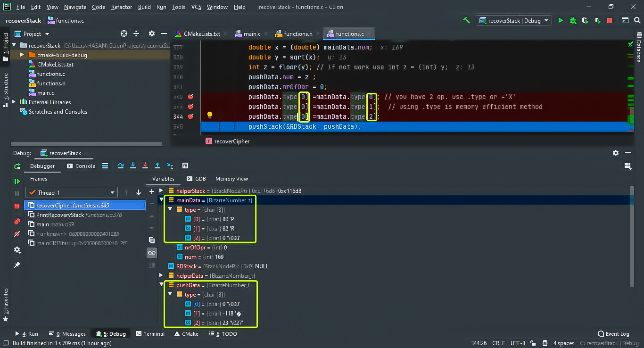The image size is (644, 348).
Task: Toggle the breakpoint on line 343
Action: 191,107
